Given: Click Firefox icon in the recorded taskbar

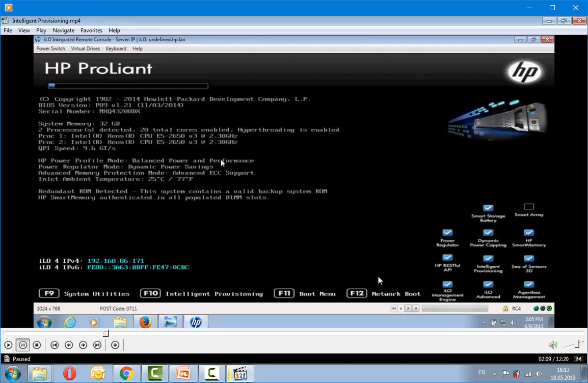Looking at the screenshot, I should tap(145, 322).
